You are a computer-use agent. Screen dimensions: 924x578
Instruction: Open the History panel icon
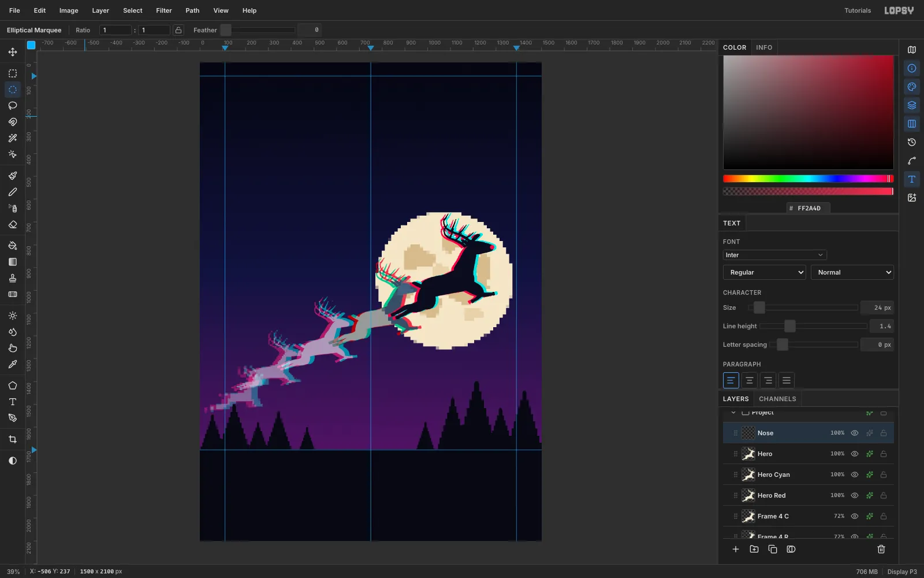[x=912, y=142]
